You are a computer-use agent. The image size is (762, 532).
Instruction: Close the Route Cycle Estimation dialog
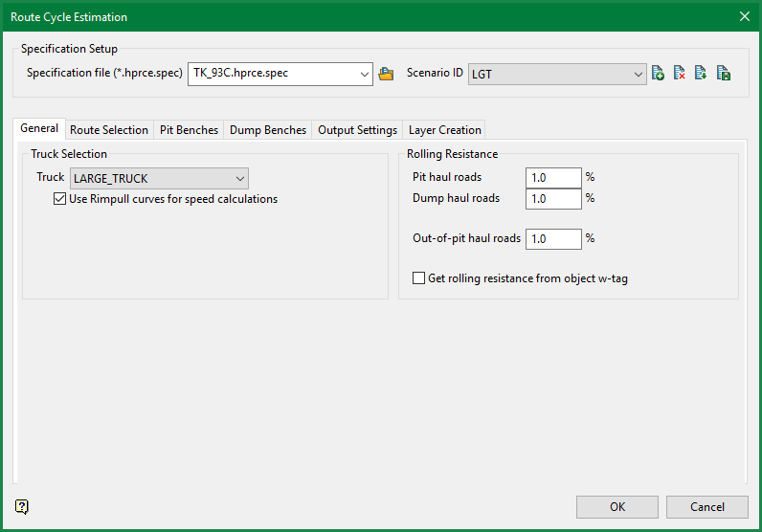click(744, 16)
